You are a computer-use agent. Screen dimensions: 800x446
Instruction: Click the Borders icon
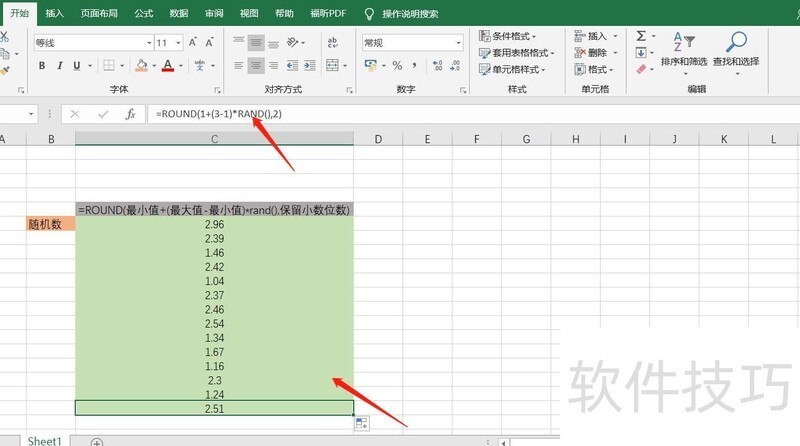coord(109,65)
